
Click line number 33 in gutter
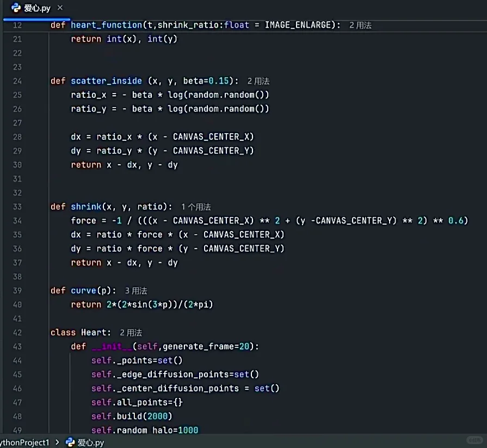pos(17,207)
